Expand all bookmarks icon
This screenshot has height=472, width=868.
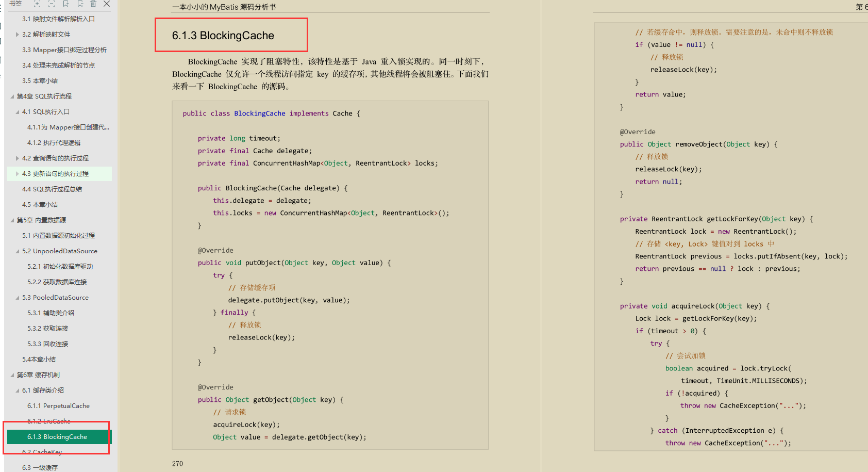click(37, 4)
